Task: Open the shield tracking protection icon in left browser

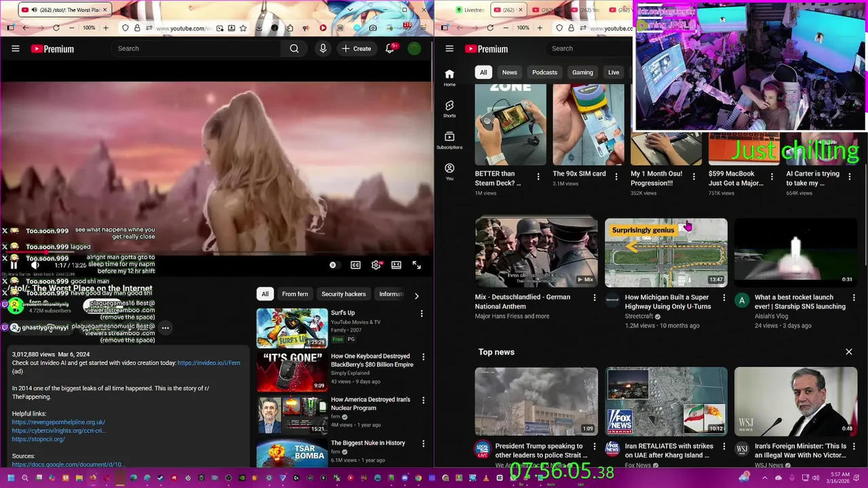Action: tap(125, 28)
